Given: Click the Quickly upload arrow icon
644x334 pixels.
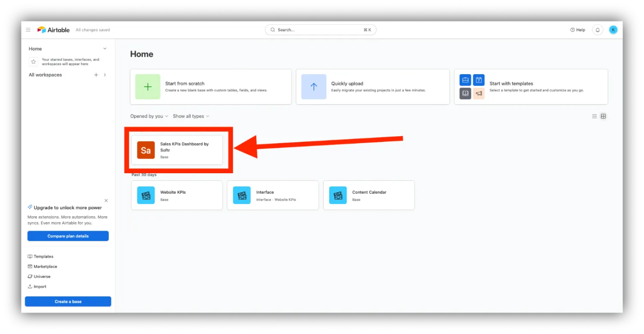Looking at the screenshot, I should [x=314, y=87].
